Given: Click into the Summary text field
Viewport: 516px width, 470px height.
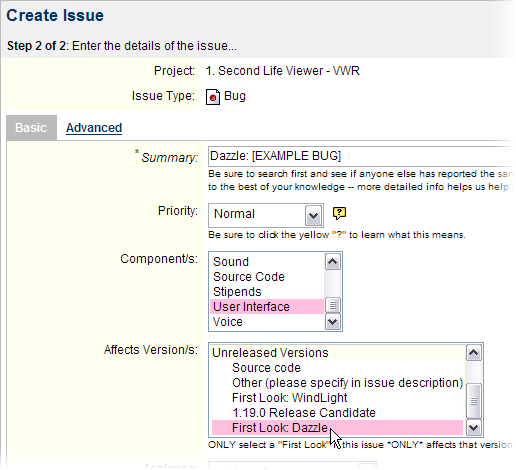Looking at the screenshot, I should tap(361, 156).
